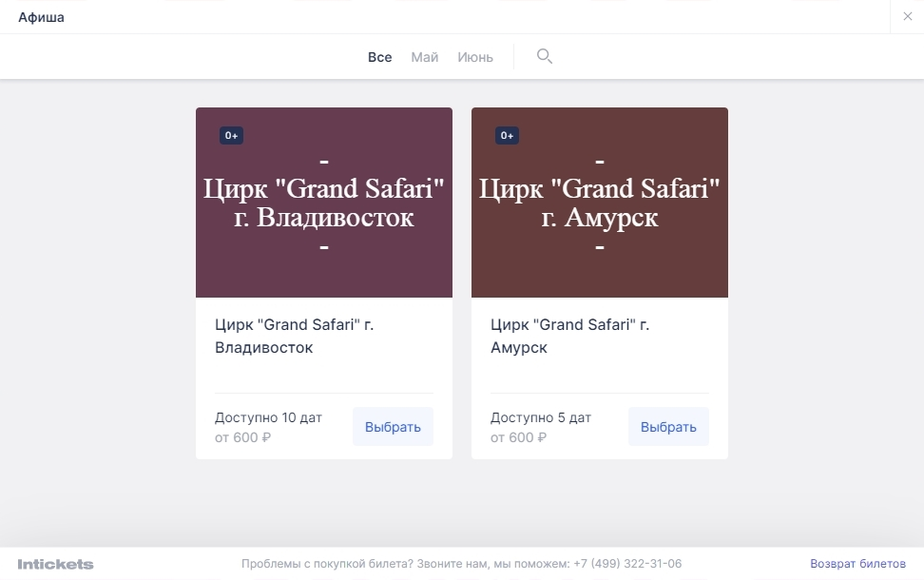Click the title Цирк Grand Safari г. Амурск
The image size is (924, 580).
pos(569,336)
